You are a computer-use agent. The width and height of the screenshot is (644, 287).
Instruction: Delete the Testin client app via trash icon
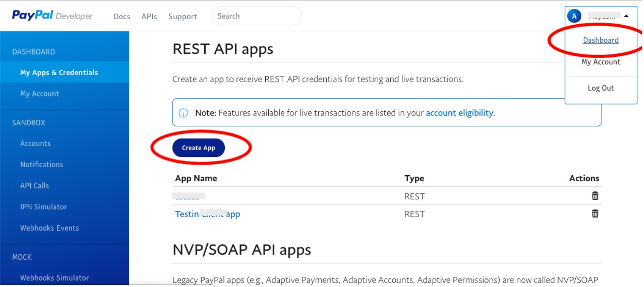(x=595, y=214)
